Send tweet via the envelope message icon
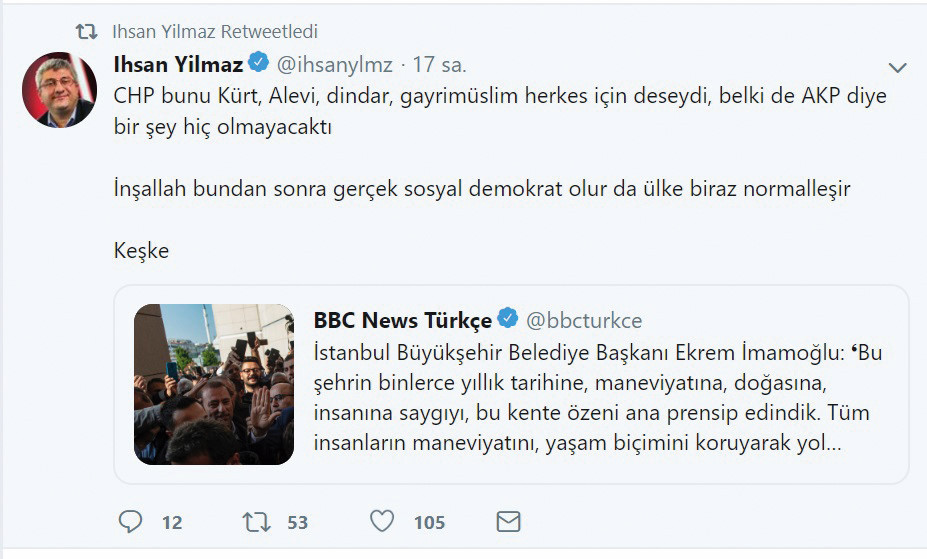The height and width of the screenshot is (559, 927). (508, 521)
